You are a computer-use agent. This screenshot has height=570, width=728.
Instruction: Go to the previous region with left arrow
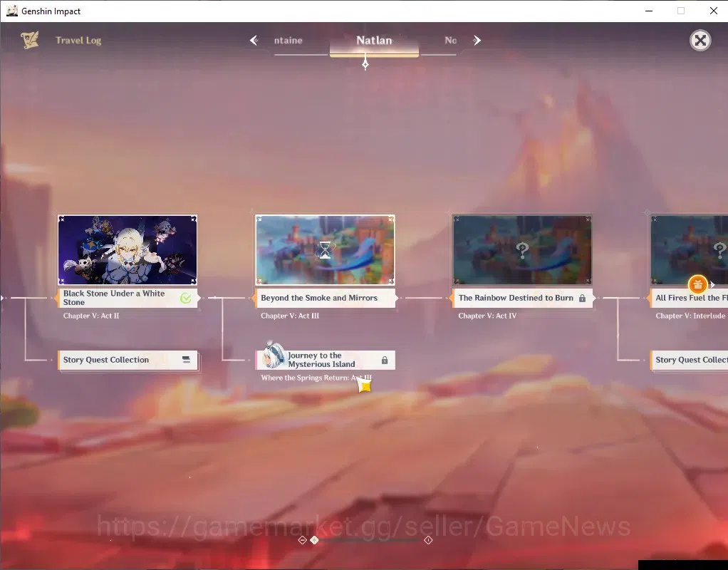coord(254,41)
